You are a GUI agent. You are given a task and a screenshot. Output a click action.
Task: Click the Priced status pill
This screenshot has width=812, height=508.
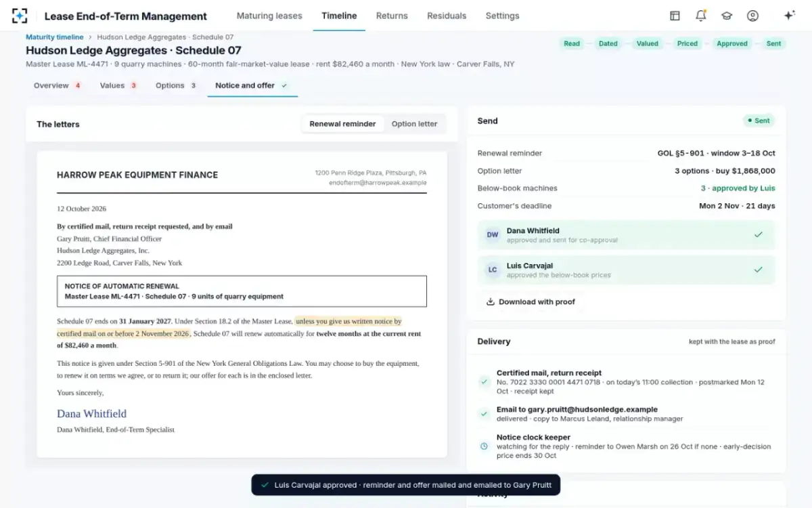tap(687, 43)
